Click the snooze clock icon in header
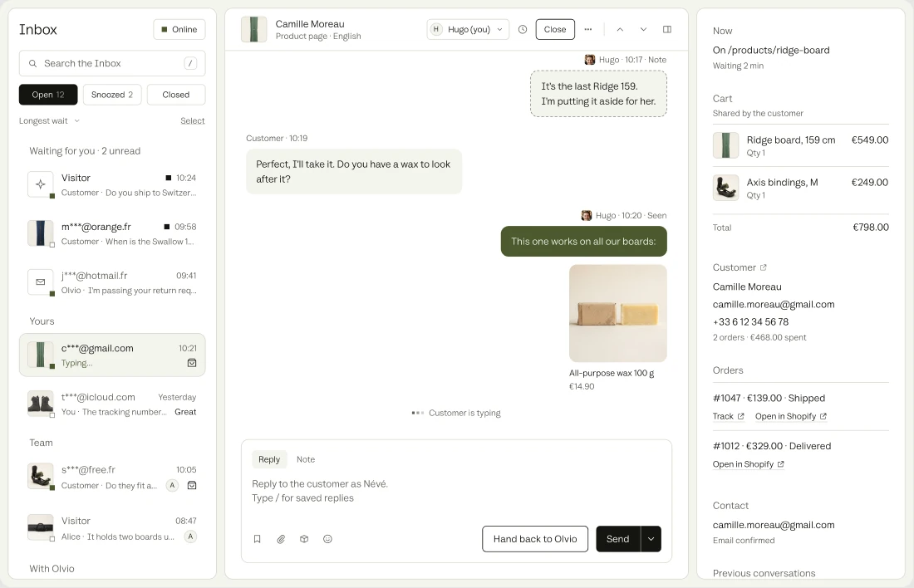Viewport: 914px width, 588px height. pos(523,29)
